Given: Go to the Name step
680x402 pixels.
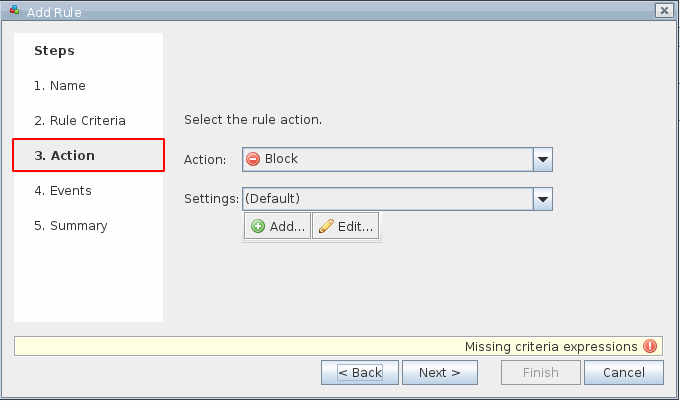Looking at the screenshot, I should 60,86.
